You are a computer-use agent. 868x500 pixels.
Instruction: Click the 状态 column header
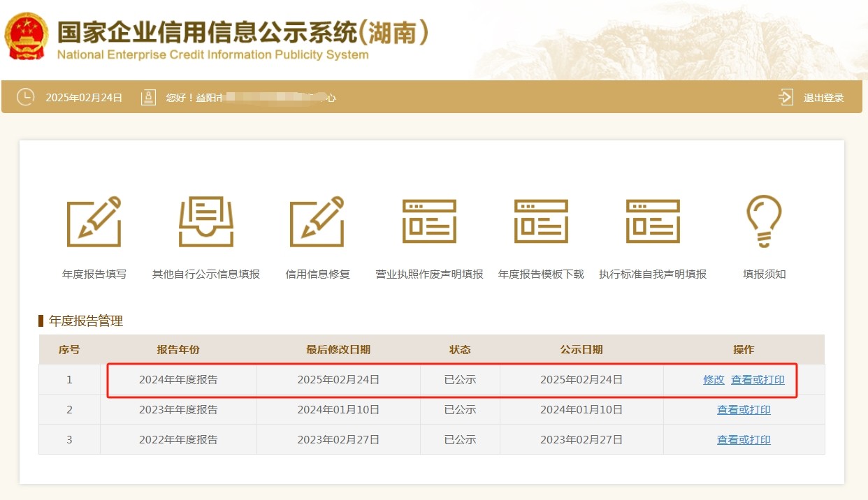click(x=460, y=350)
